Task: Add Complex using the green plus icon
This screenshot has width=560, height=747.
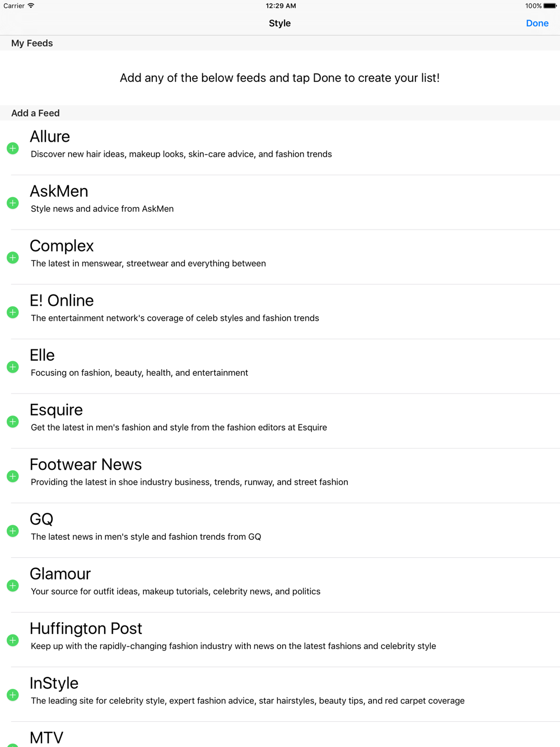Action: click(x=13, y=258)
